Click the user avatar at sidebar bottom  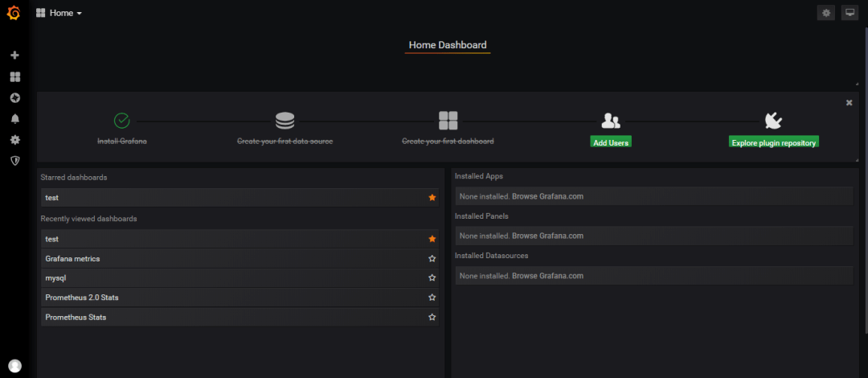click(x=15, y=366)
